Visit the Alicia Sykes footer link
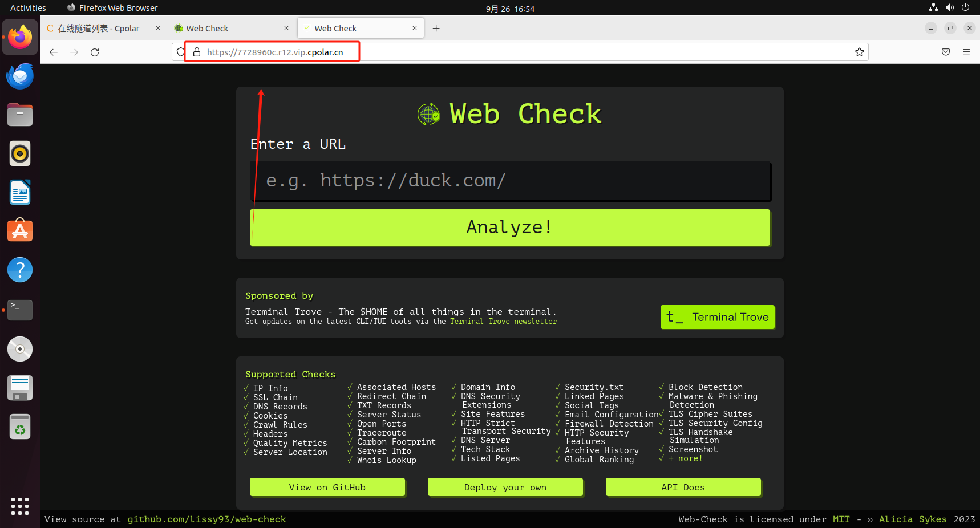The height and width of the screenshot is (528, 980). pos(913,519)
